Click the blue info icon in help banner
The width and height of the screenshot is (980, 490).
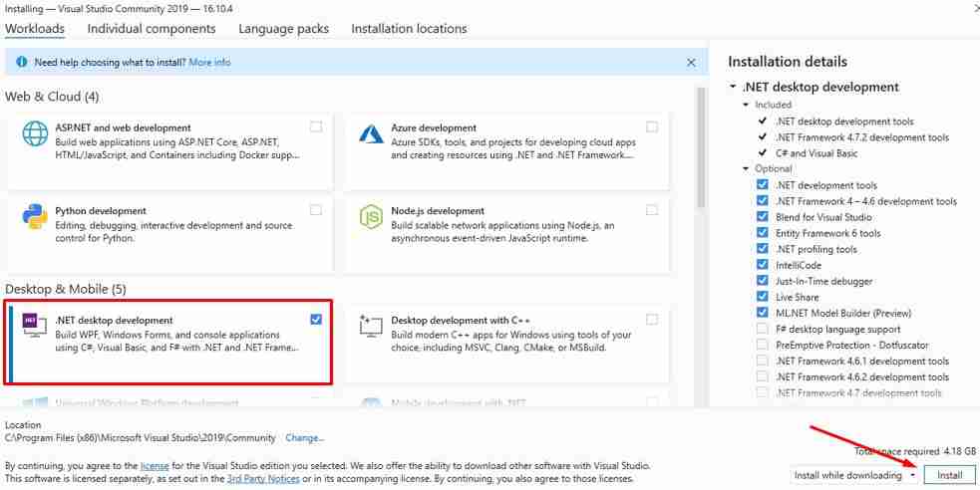(22, 62)
